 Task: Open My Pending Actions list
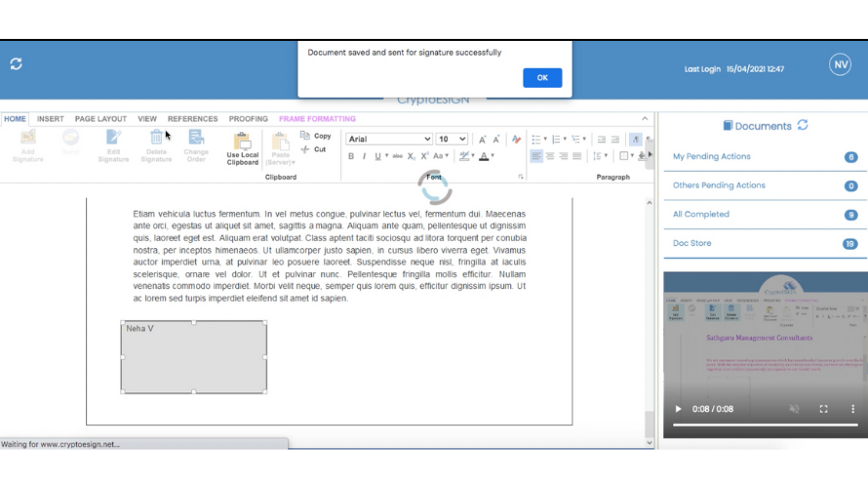pos(712,156)
